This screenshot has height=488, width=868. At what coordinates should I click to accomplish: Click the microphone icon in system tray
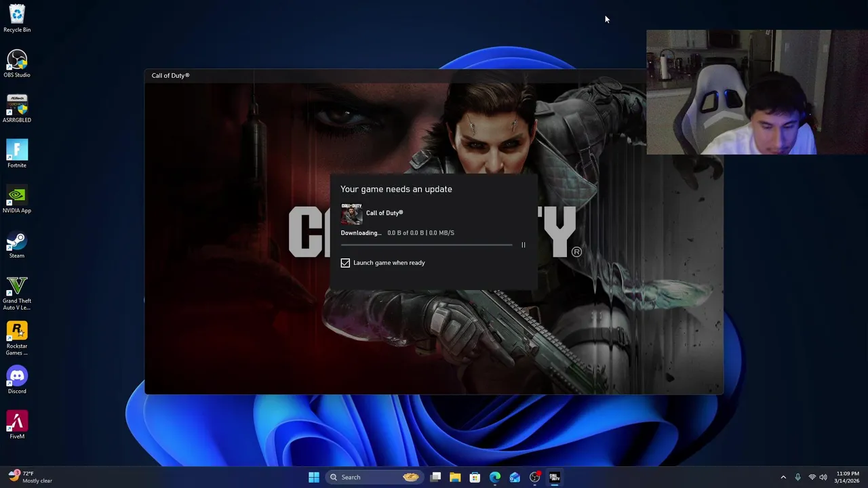click(x=797, y=477)
